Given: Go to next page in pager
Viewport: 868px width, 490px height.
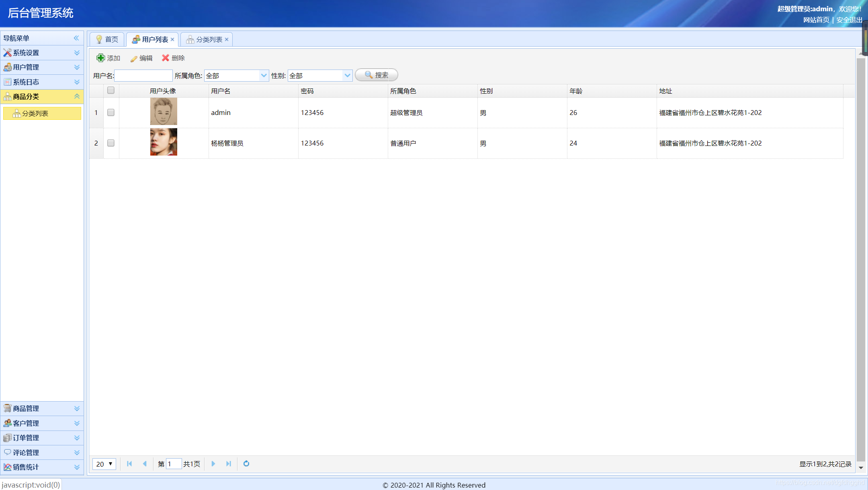Looking at the screenshot, I should 213,464.
